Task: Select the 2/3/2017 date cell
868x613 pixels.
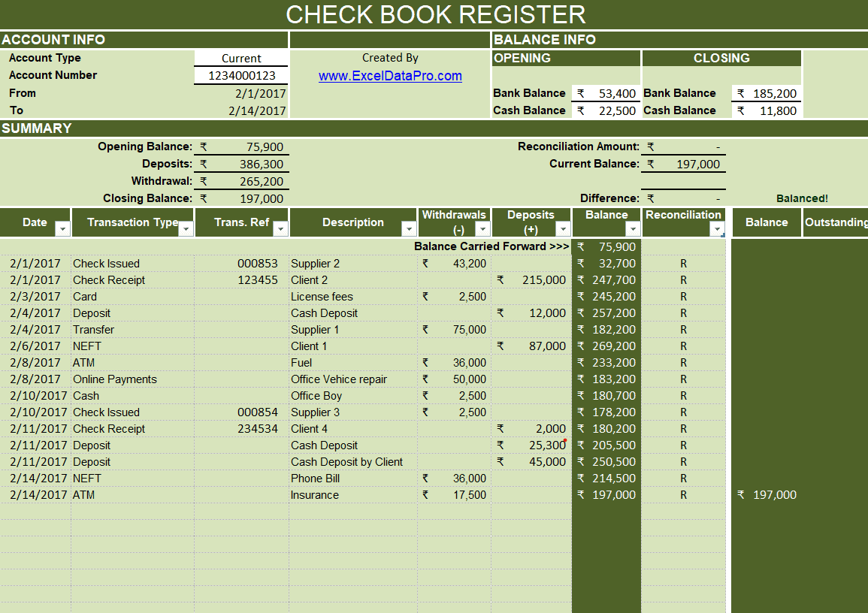Action: 35,297
